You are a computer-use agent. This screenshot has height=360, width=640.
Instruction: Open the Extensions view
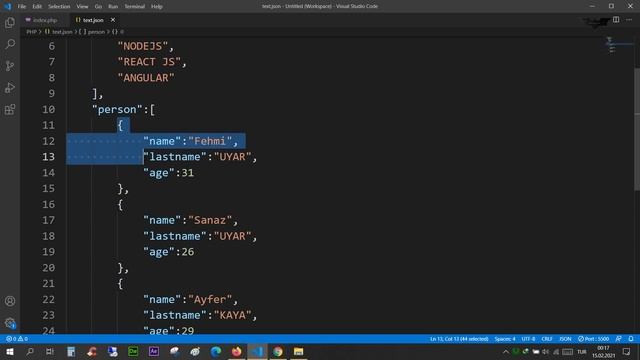[x=10, y=109]
